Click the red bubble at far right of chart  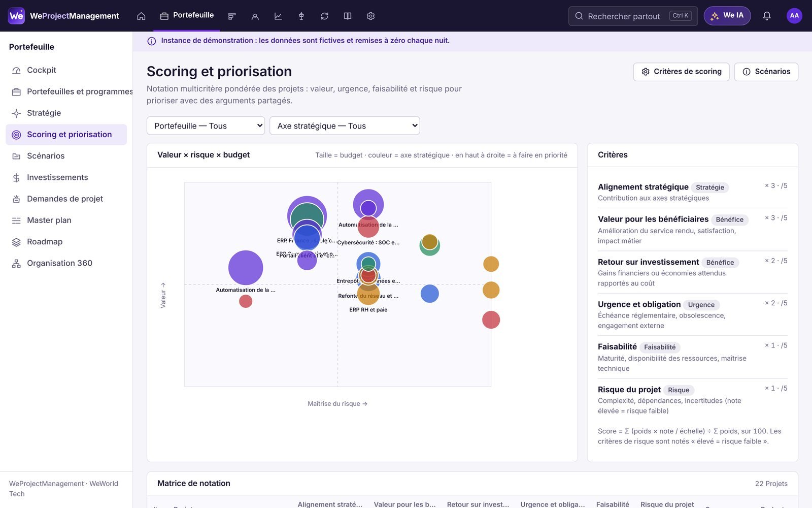coord(491,320)
